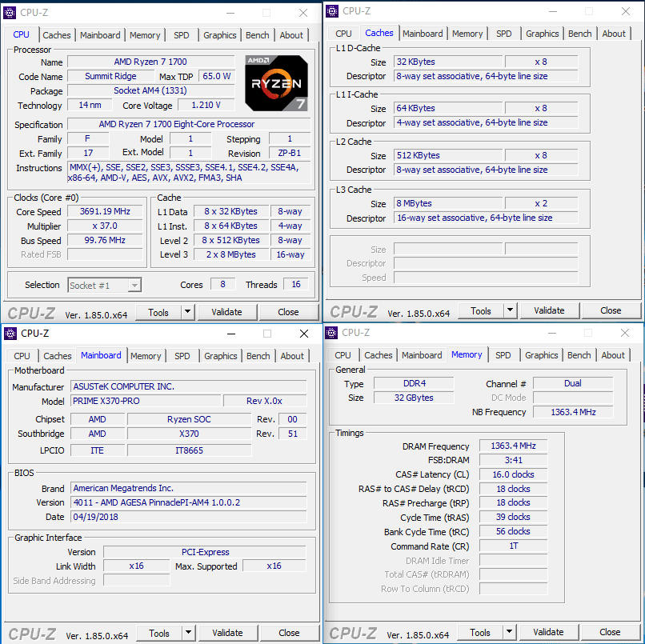The image size is (645, 644).
Task: Open Graphics tab in the Mainboard window
Action: click(221, 356)
